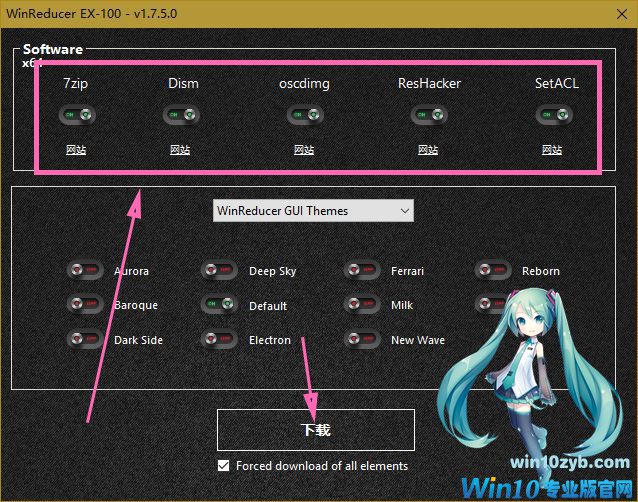Visit the oscdimg website link
638x502 pixels.
pyautogui.click(x=304, y=150)
